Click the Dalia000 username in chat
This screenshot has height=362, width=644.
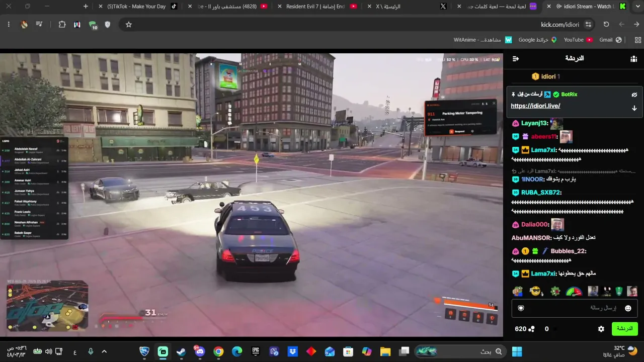pos(535,225)
